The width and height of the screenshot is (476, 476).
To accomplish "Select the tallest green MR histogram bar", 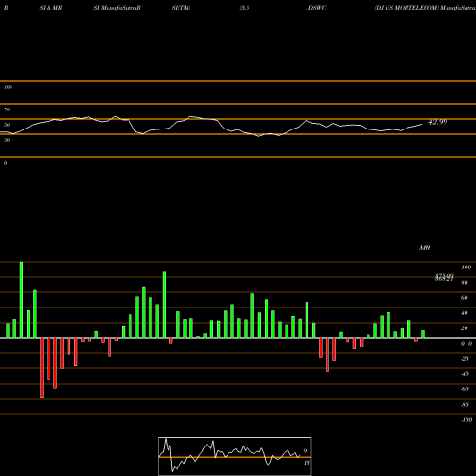I will 21,300.
